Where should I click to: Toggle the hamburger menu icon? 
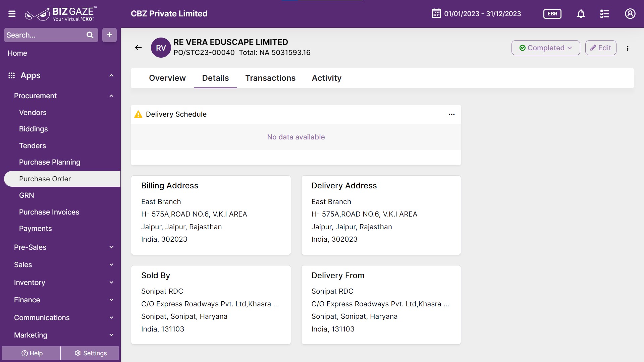[12, 14]
